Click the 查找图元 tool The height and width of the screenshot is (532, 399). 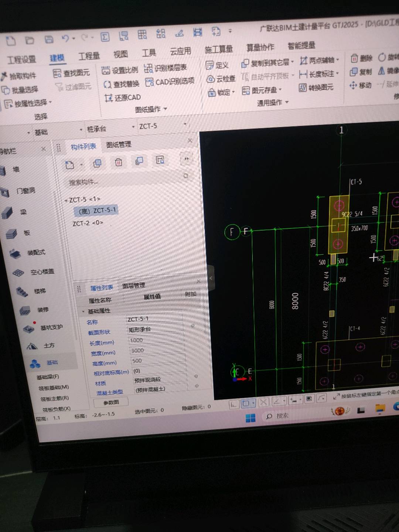point(72,73)
